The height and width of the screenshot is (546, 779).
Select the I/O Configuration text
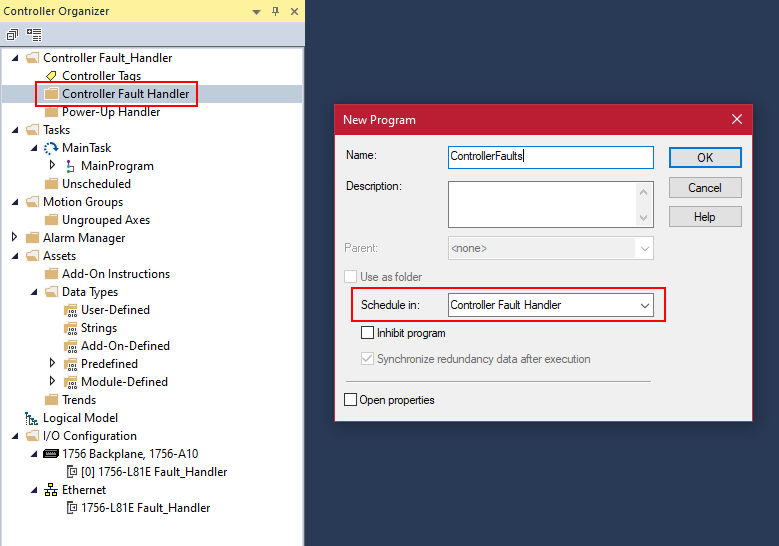[x=90, y=436]
